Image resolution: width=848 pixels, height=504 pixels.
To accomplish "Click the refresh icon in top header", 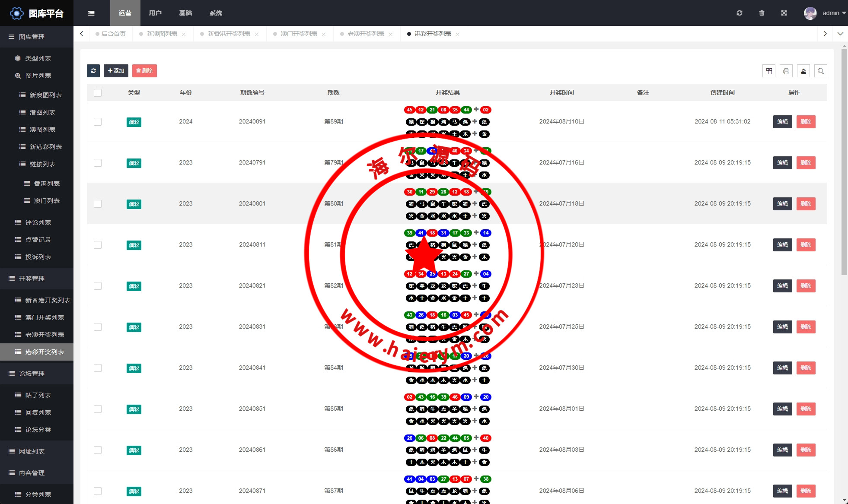I will tap(740, 13).
